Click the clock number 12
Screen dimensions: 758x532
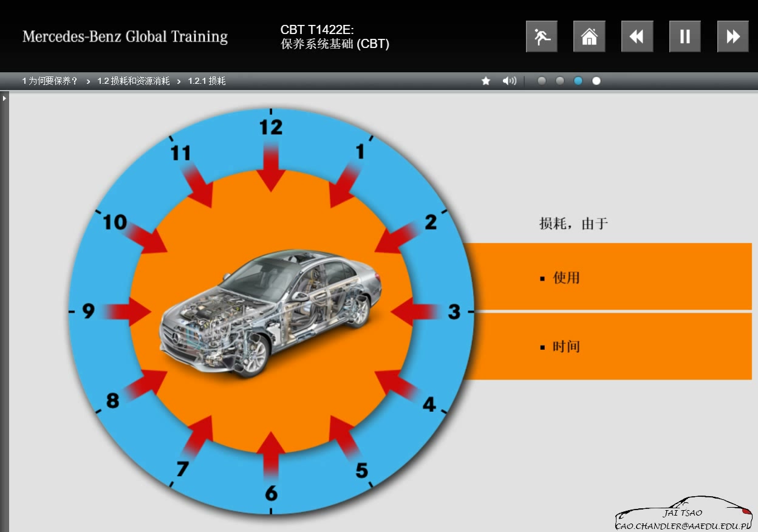tap(271, 127)
